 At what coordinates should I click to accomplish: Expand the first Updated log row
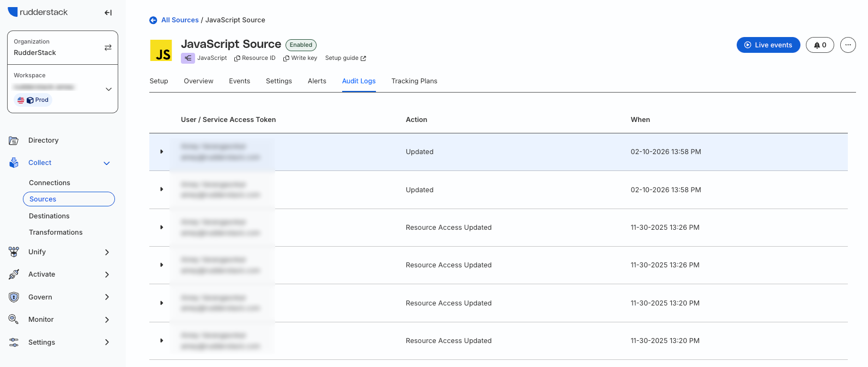click(162, 152)
